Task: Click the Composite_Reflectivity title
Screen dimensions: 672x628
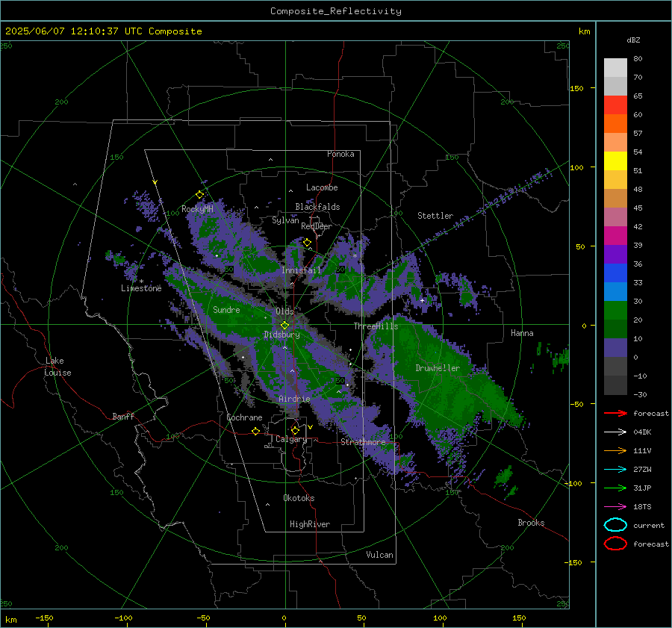Action: (x=335, y=11)
